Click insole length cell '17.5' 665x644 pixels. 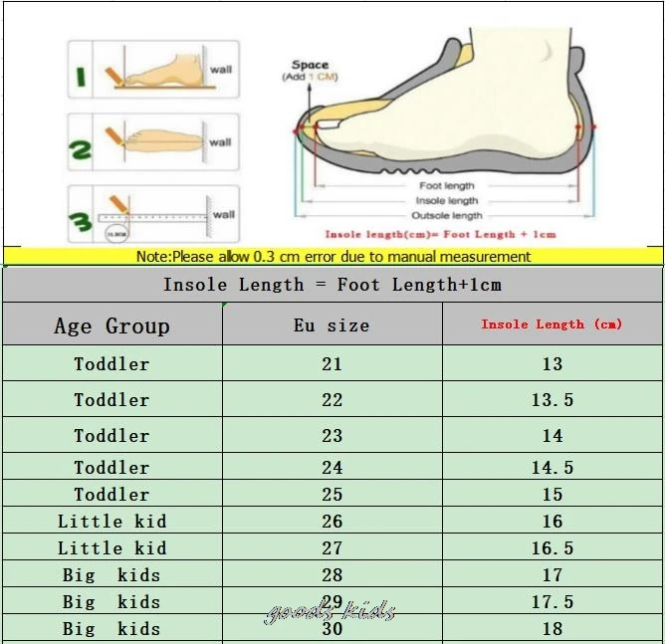click(x=553, y=601)
